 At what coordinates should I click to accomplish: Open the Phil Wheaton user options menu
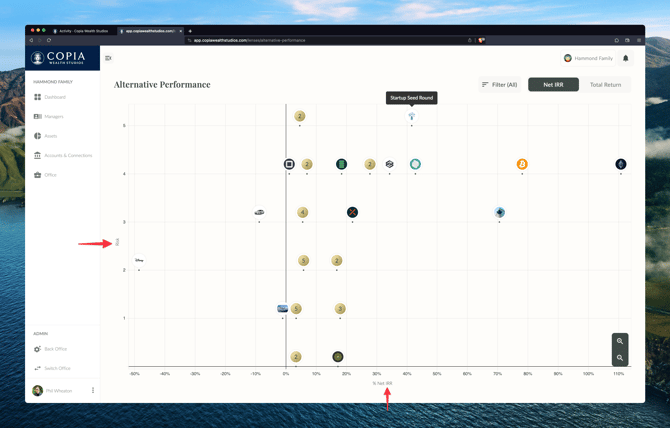coord(93,390)
